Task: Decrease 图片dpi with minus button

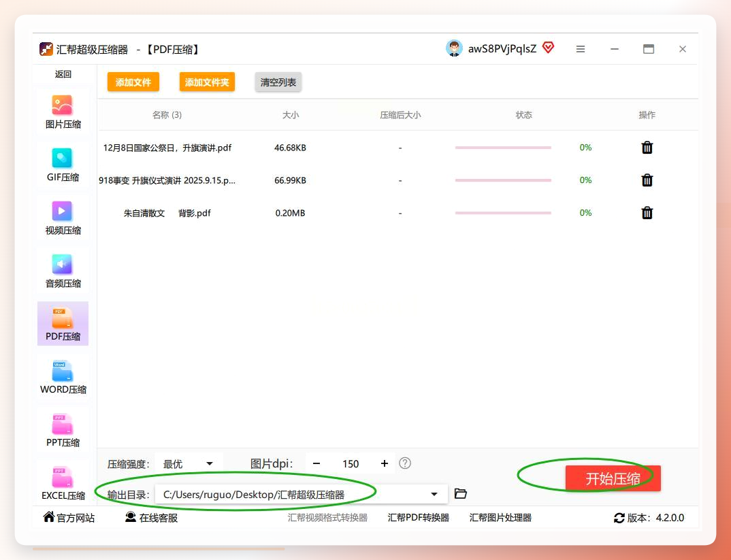Action: click(x=316, y=463)
